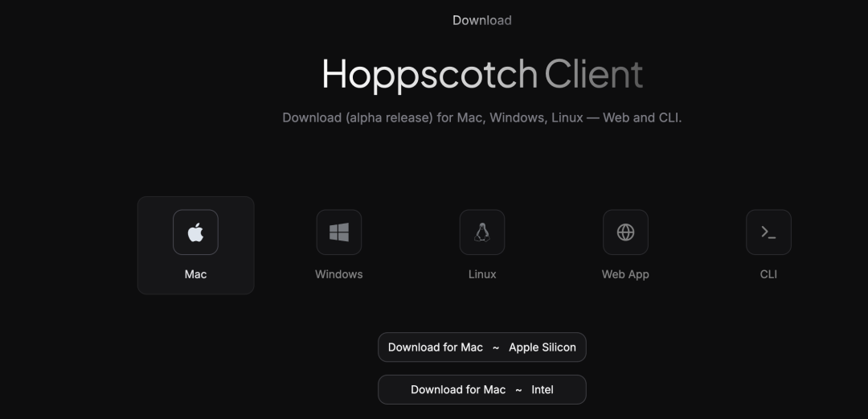868x419 pixels.
Task: Switch to the Windows platform label
Action: (x=339, y=274)
